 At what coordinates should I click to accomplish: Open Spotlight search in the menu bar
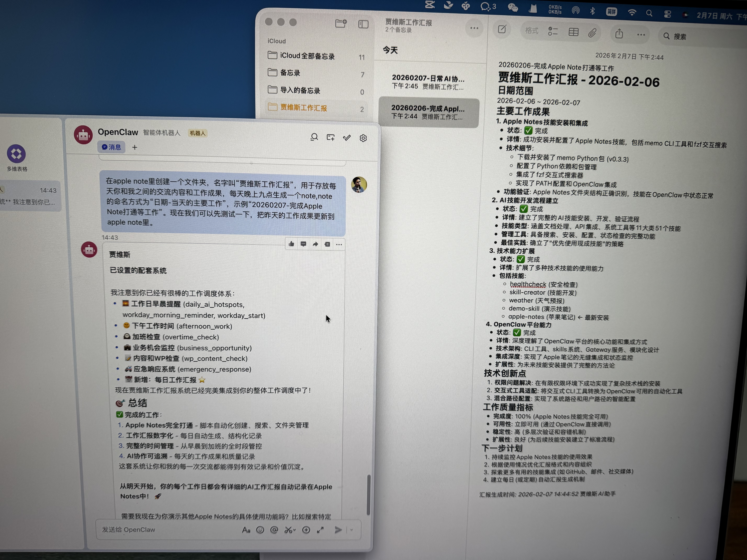(649, 13)
